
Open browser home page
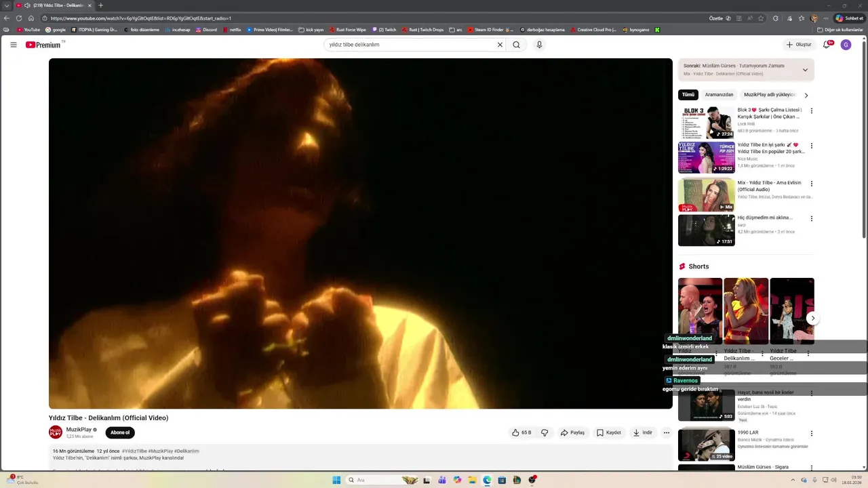(x=31, y=18)
